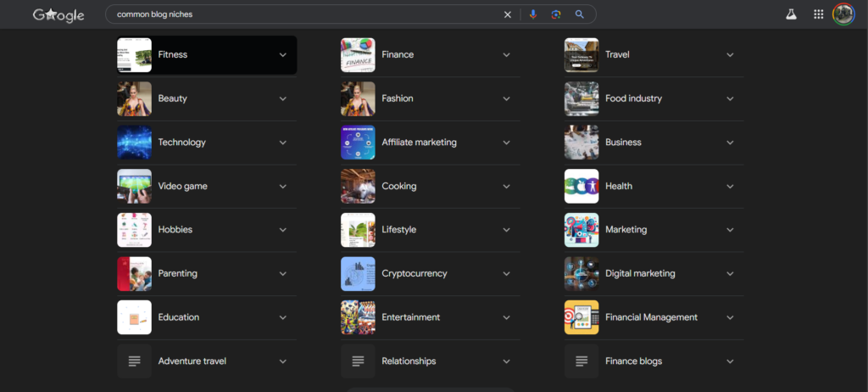Click the magnifying glass search button
This screenshot has height=392, width=868.
point(580,14)
